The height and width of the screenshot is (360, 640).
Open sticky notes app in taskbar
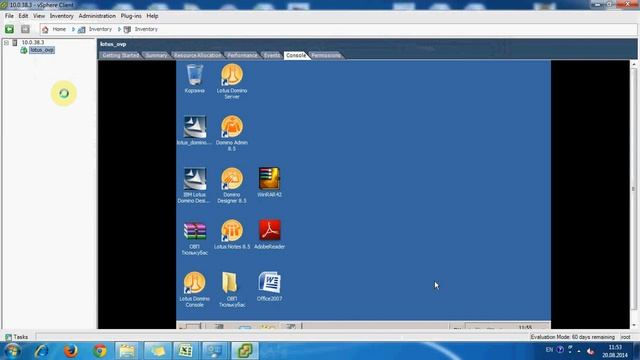[x=158, y=351]
